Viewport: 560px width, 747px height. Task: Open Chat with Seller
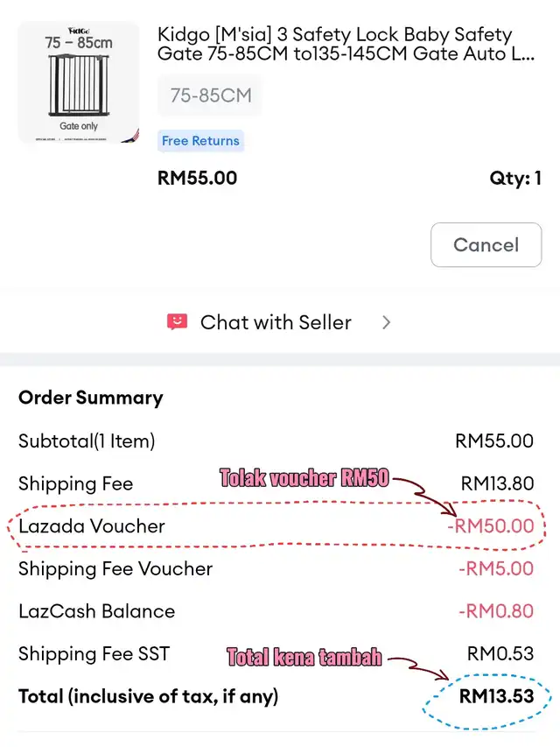276,322
